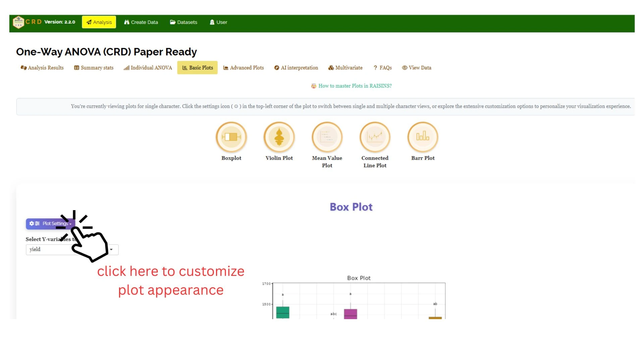Expand the Plot Settings dropdown button
Image resolution: width=644 pixels, height=362 pixels.
[x=50, y=224]
